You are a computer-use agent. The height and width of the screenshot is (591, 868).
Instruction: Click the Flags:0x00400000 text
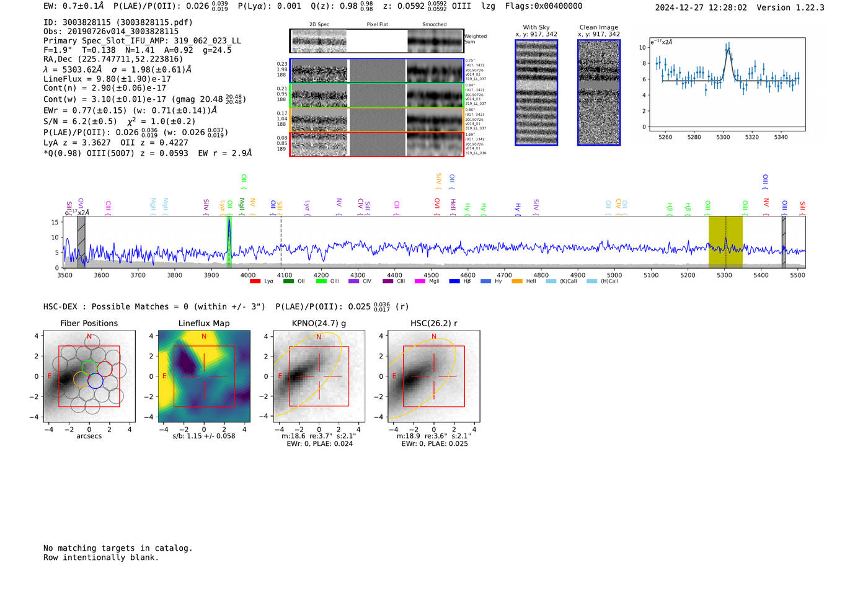tap(544, 6)
